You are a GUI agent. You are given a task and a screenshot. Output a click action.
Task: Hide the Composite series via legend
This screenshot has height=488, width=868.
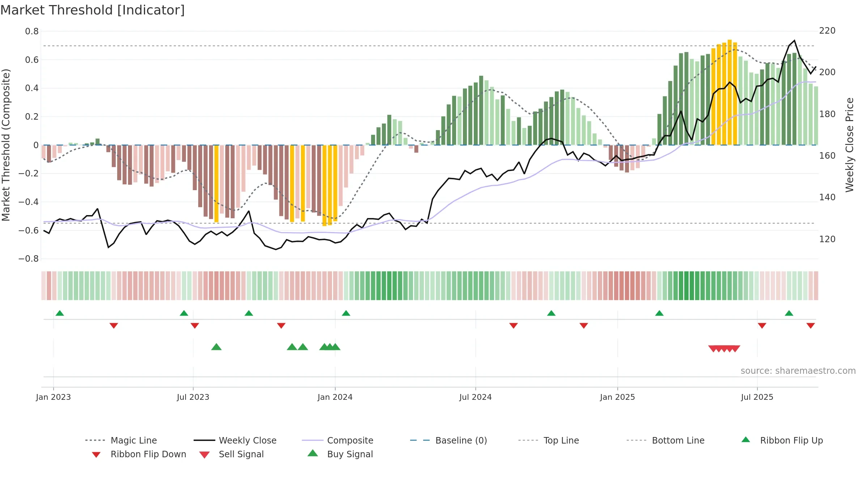337,440
